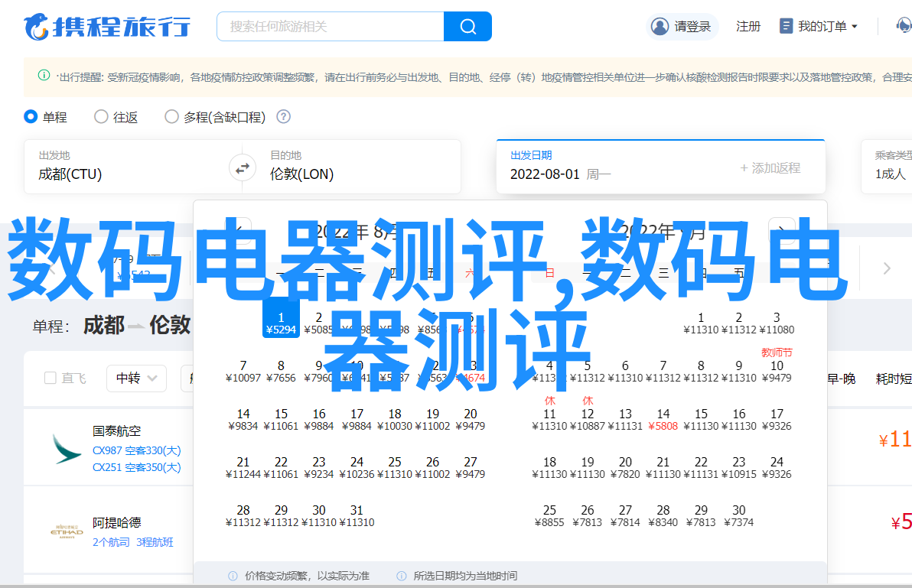Viewport: 912px width, 588px height.
Task: Select September 27 priced ¥7814
Action: click(x=625, y=516)
